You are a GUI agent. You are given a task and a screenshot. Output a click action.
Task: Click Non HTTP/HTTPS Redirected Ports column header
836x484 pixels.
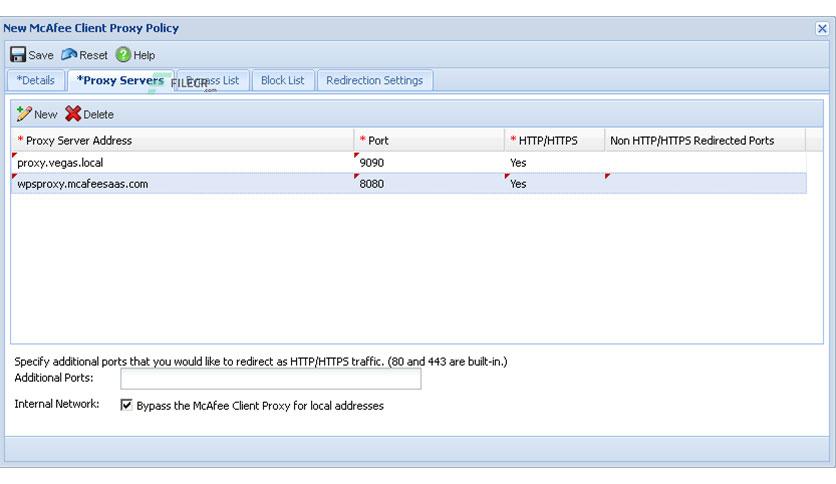tap(705, 141)
